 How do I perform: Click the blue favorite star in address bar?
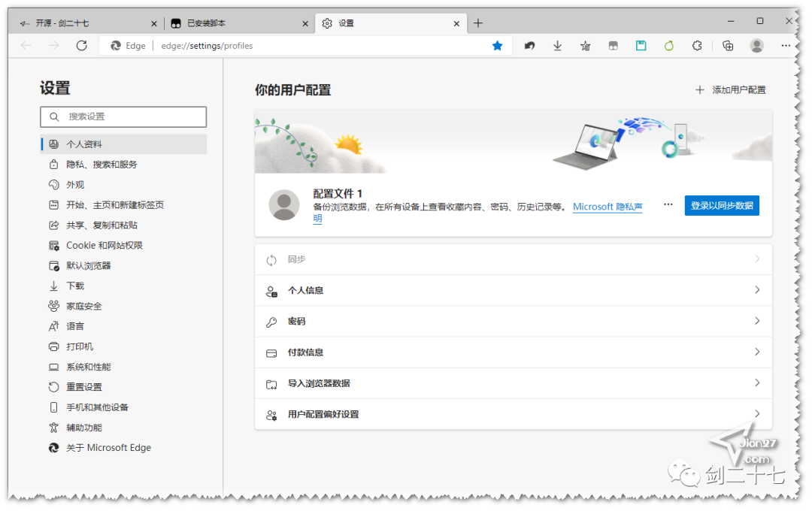tap(497, 46)
